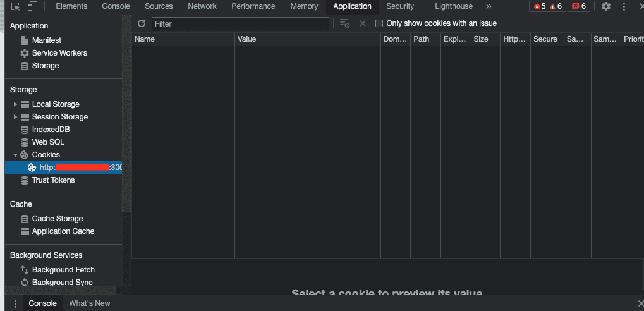644x311 pixels.
Task: Close the bottom drawer X
Action: click(640, 303)
